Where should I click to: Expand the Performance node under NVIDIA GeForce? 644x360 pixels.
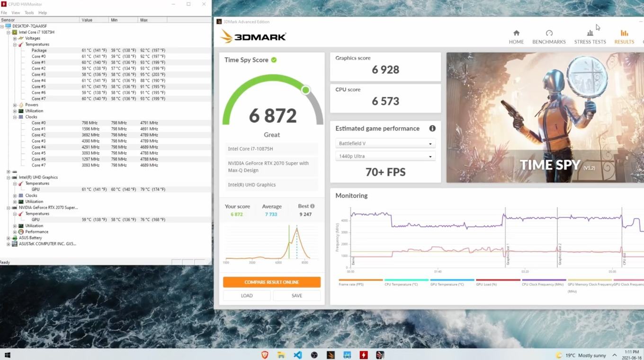pos(15,232)
